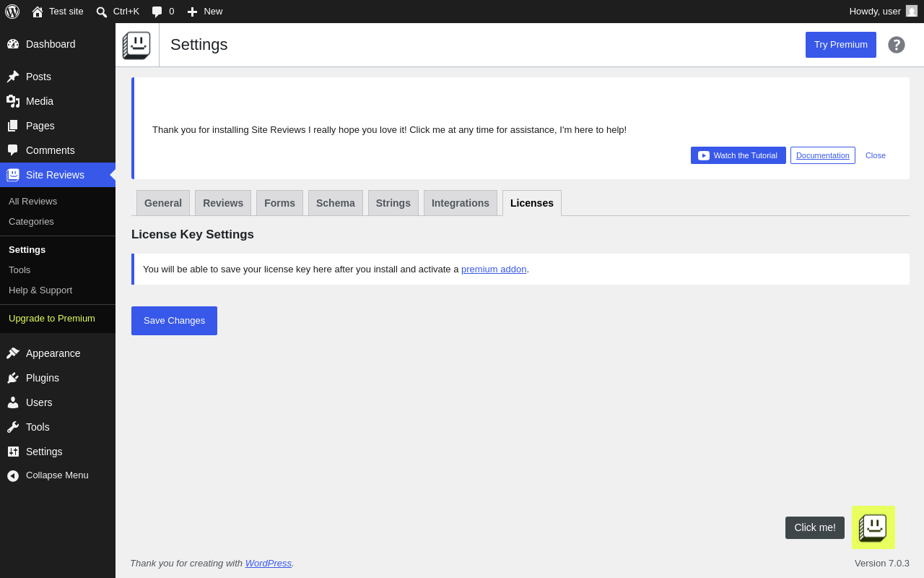Click the Appearance paintbrush icon
Image resolution: width=924 pixels, height=578 pixels.
13,353
